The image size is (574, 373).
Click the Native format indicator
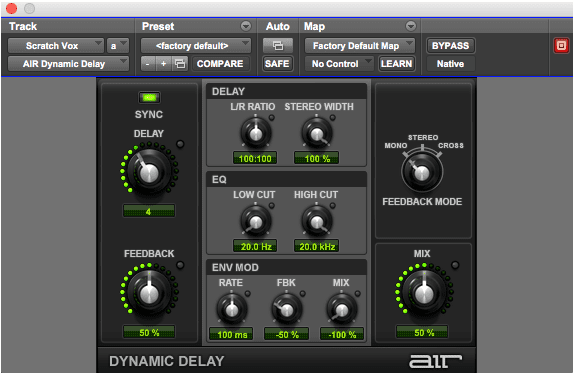tap(450, 64)
